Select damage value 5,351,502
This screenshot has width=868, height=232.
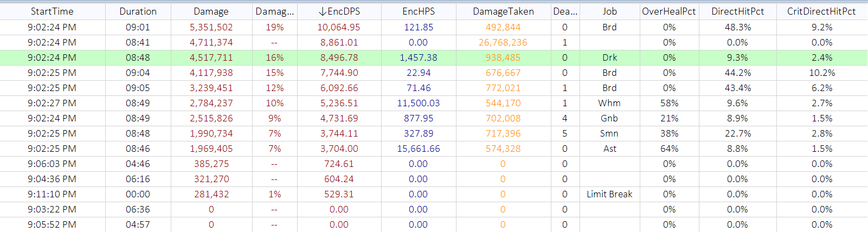point(211,27)
